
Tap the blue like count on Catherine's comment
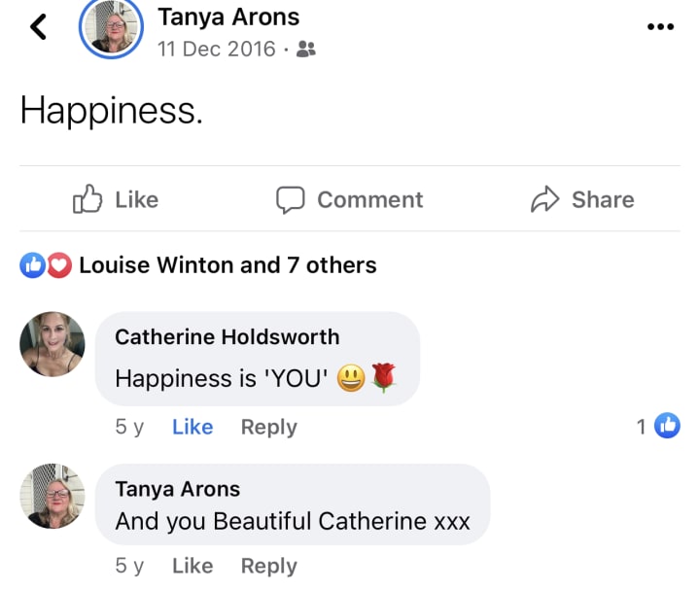coord(659,426)
